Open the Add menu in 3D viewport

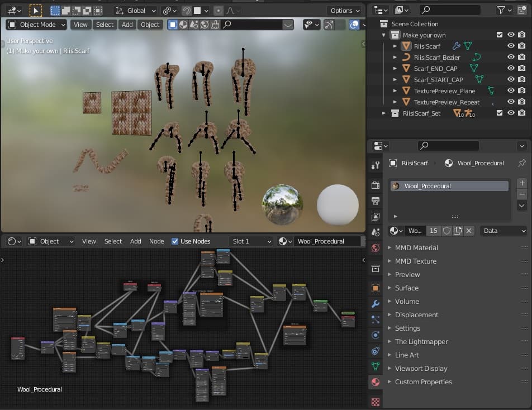(127, 25)
